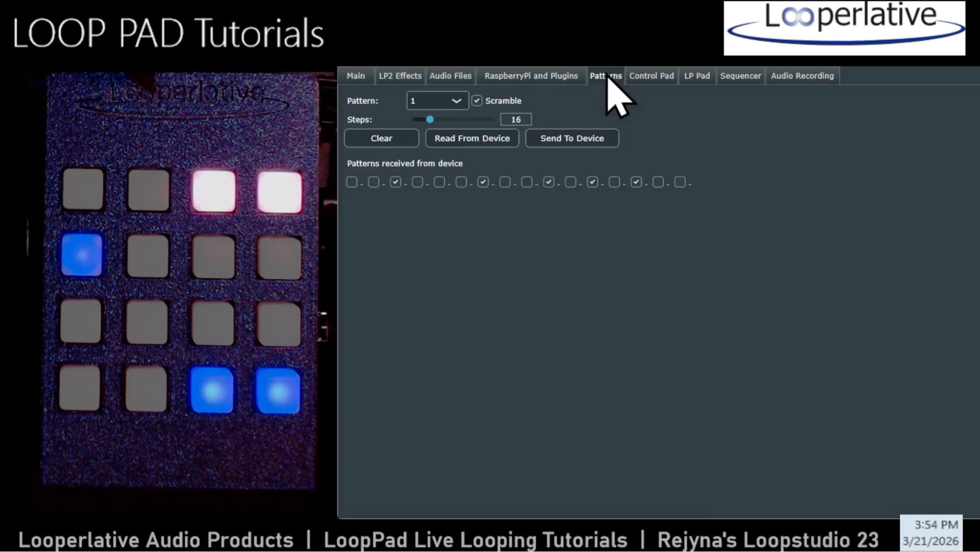Image resolution: width=980 pixels, height=552 pixels.
Task: Select the RaspberryPi and Plugins tab
Action: [531, 76]
